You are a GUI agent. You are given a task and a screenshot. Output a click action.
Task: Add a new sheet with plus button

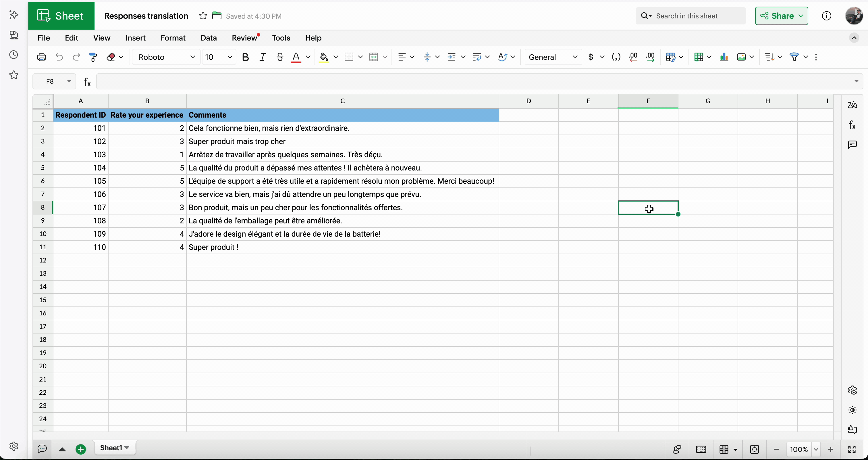(80, 449)
